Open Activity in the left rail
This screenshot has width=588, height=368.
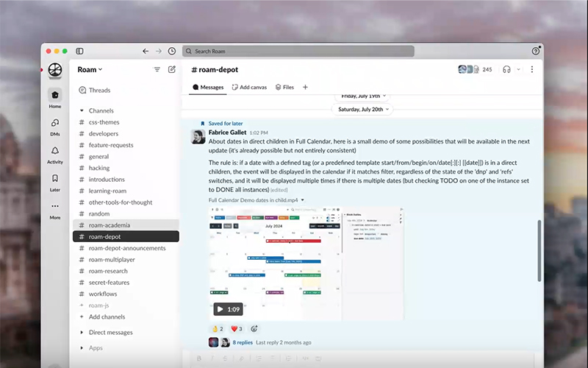55,154
